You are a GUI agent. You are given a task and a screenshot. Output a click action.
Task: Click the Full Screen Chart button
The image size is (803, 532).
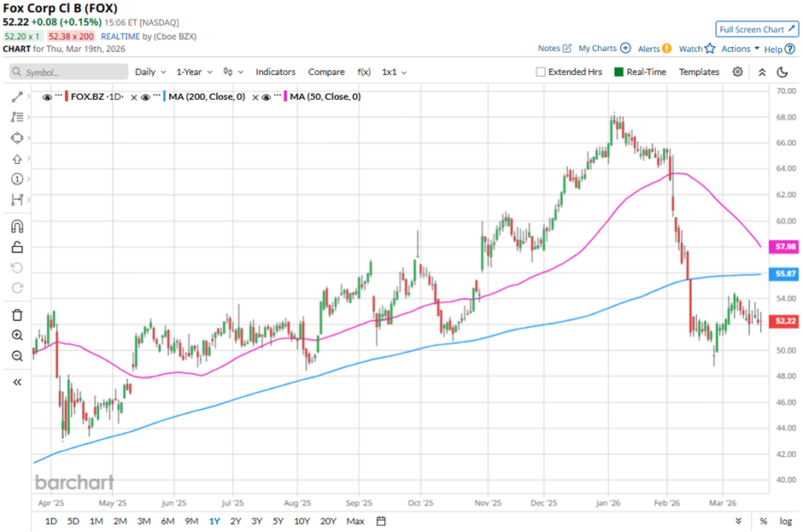point(757,28)
